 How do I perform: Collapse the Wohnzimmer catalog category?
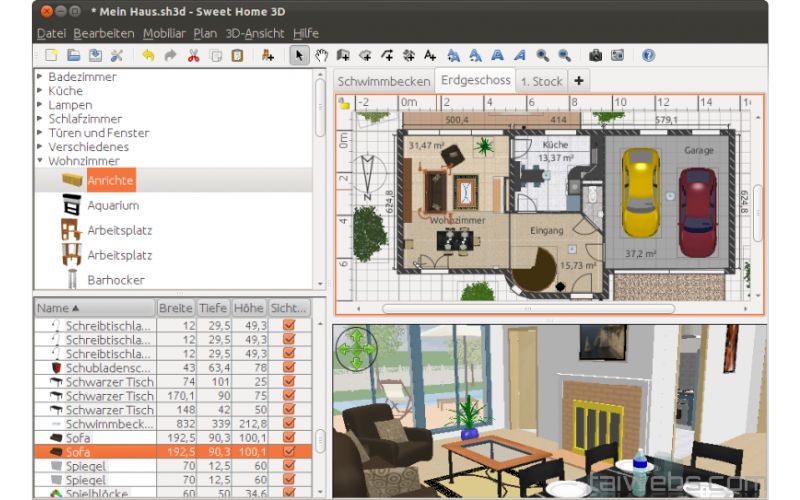pos(40,160)
